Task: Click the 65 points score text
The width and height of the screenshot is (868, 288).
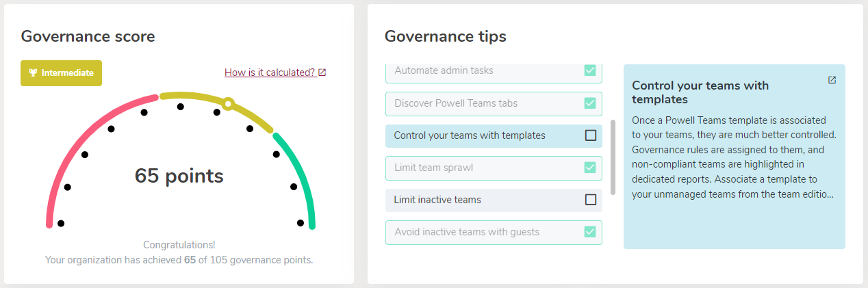Action: click(x=179, y=176)
